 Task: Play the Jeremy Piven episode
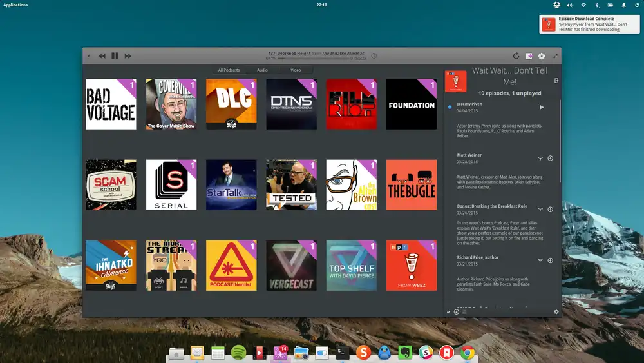point(542,107)
